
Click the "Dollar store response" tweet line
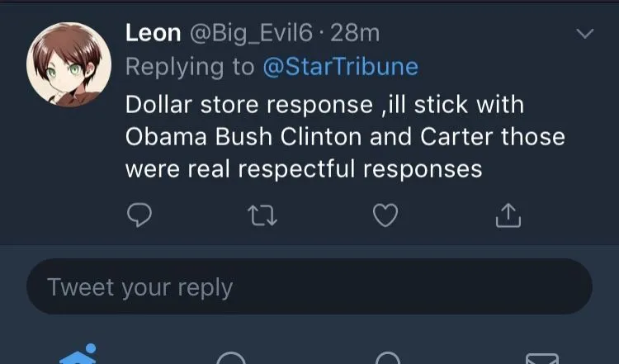[x=248, y=105]
